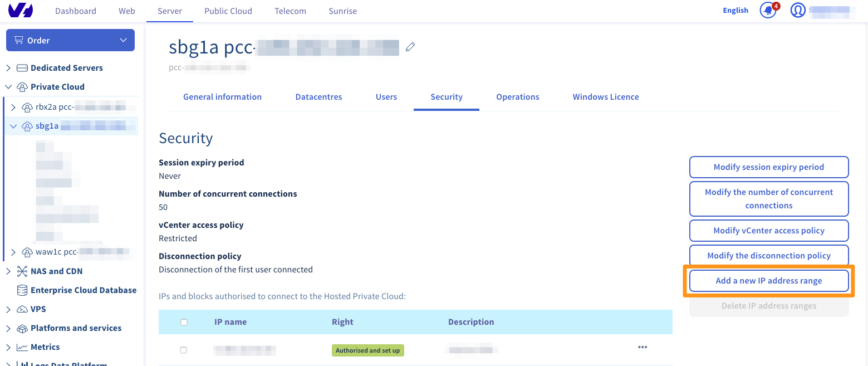
Task: Click Add a new IP address range
Action: click(x=769, y=281)
